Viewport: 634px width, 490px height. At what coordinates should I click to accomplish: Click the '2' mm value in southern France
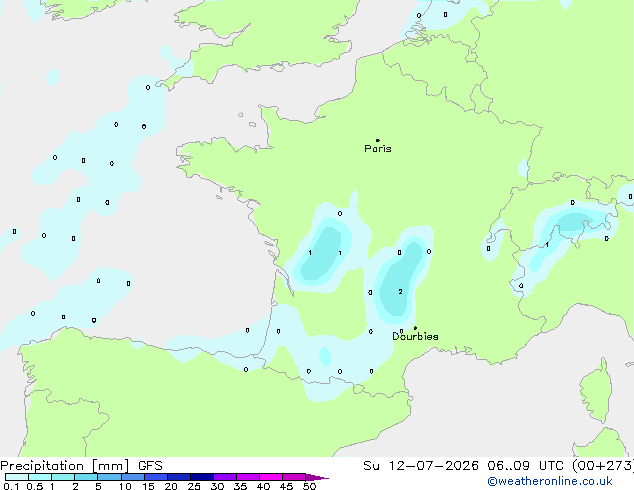point(400,291)
